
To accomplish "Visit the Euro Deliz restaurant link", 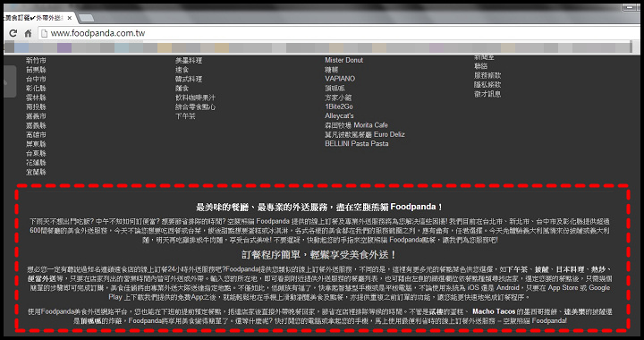I will click(x=365, y=134).
